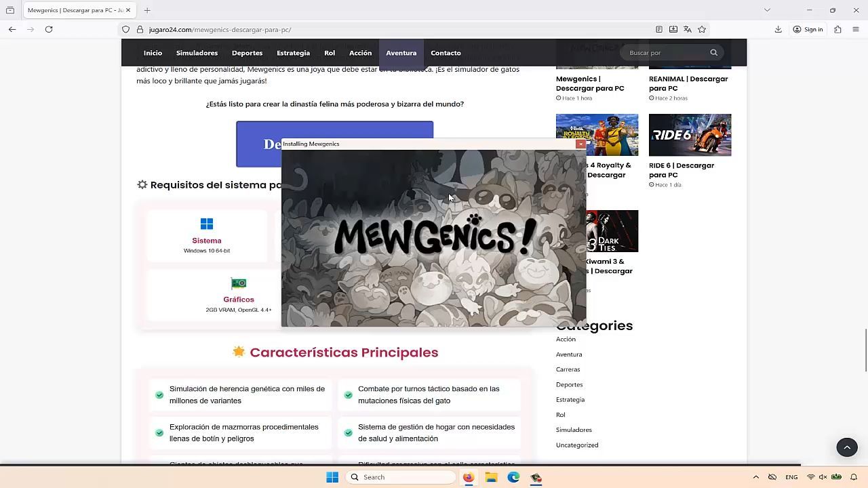This screenshot has width=868, height=488.
Task: Select the Aventura navigation tab
Action: tap(401, 53)
